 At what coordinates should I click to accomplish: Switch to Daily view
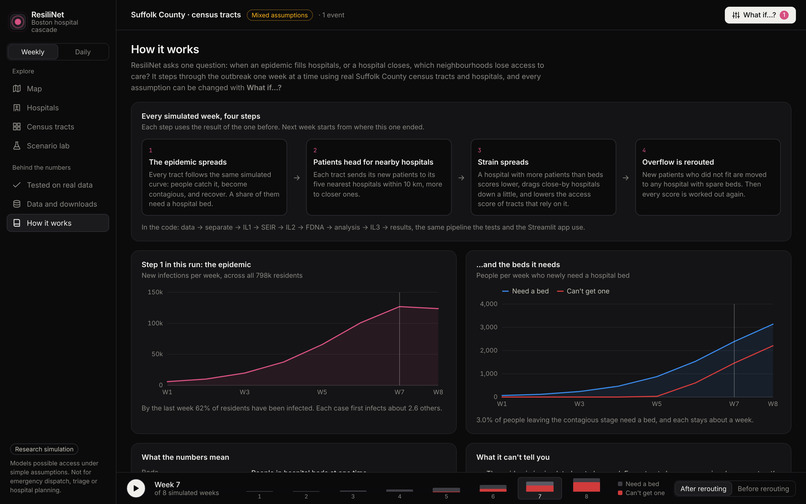point(83,52)
